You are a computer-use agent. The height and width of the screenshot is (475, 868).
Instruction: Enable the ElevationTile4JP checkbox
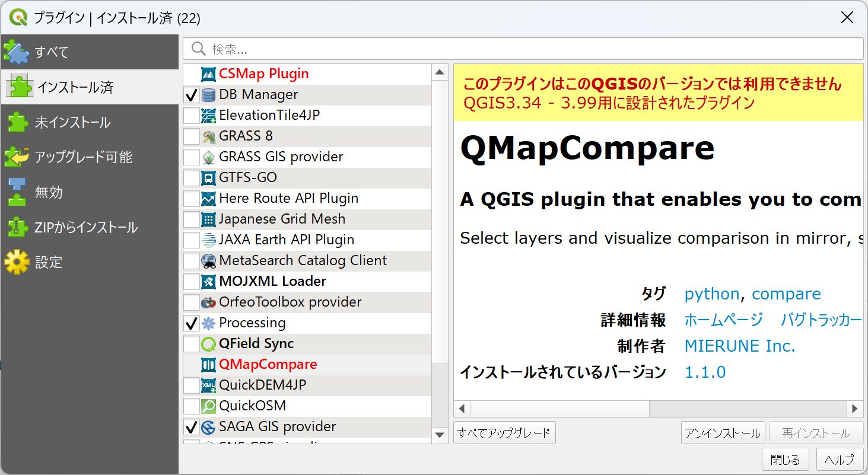pyautogui.click(x=192, y=116)
